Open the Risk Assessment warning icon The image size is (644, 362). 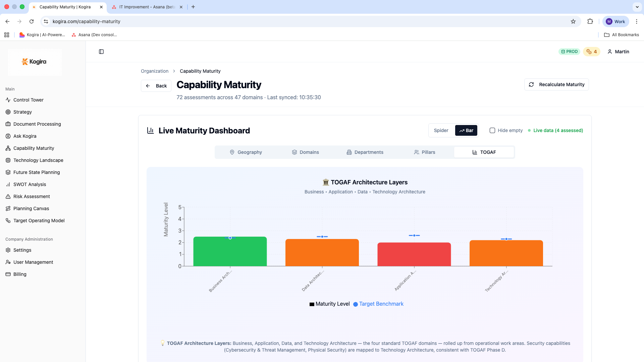(8, 196)
